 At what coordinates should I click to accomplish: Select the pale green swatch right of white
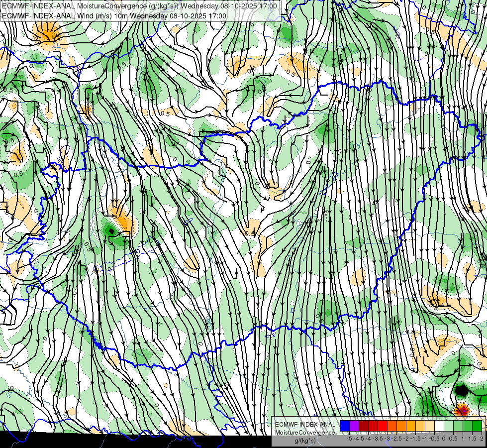tap(449, 426)
